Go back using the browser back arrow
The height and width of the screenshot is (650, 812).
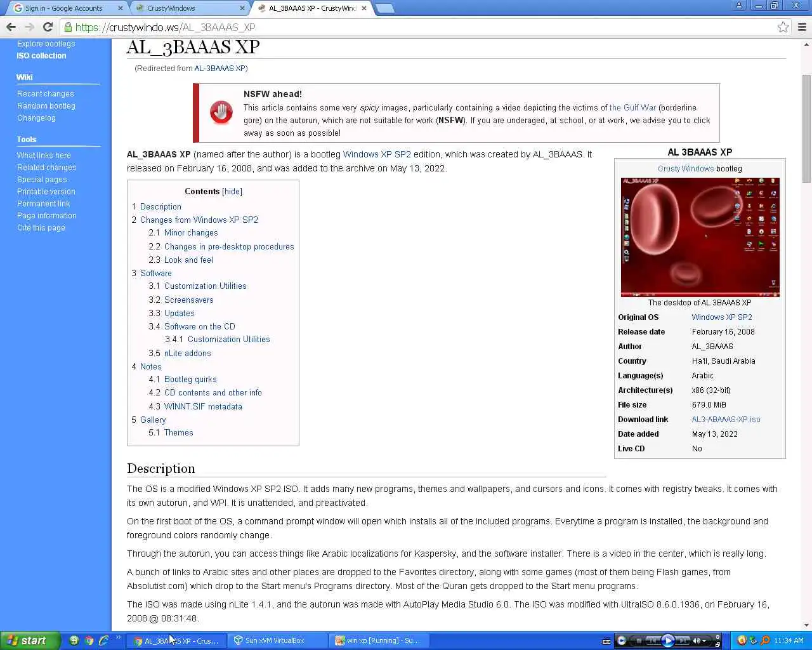[x=11, y=27]
